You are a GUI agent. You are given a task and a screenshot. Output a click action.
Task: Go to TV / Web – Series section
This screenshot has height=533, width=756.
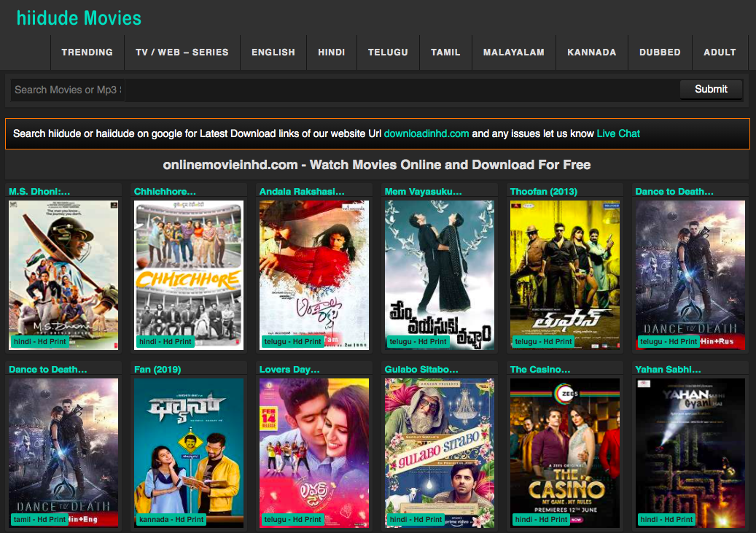[182, 52]
